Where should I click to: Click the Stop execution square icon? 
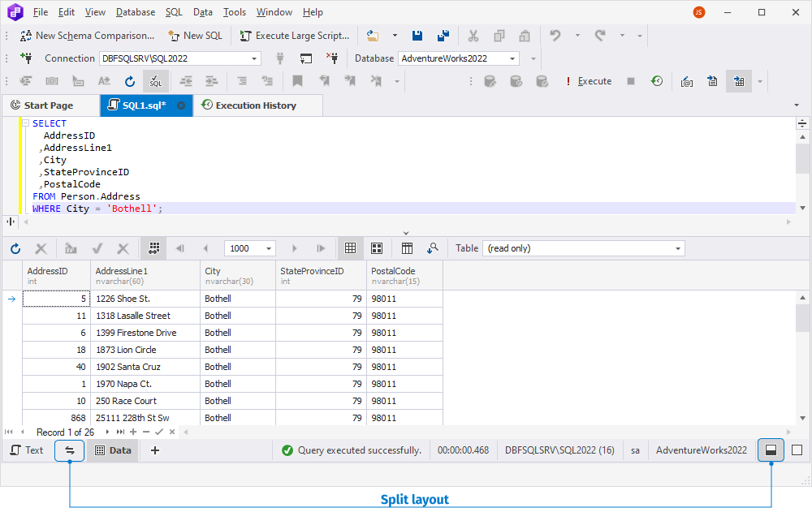click(630, 81)
